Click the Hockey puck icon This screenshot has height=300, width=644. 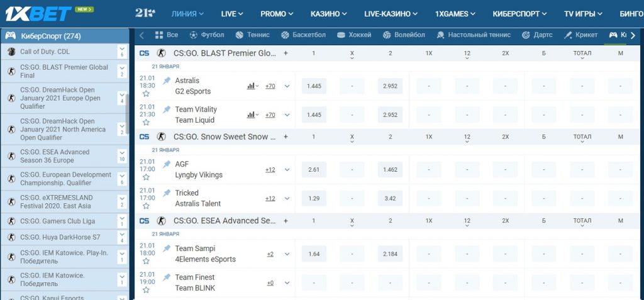click(x=341, y=35)
